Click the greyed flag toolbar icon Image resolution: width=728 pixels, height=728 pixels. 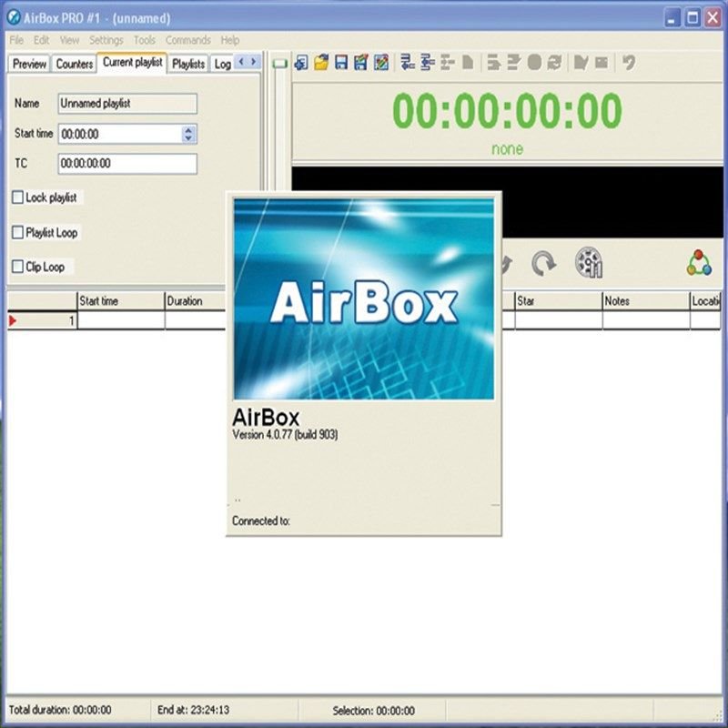(x=581, y=62)
